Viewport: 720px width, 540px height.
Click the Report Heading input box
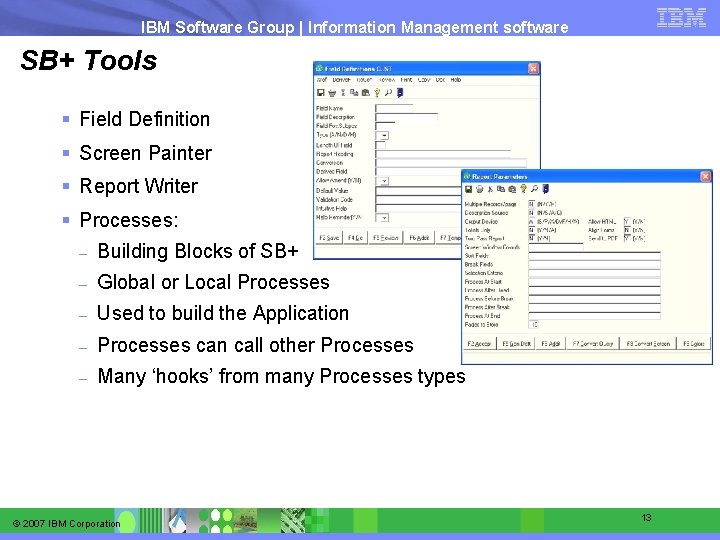click(443, 154)
